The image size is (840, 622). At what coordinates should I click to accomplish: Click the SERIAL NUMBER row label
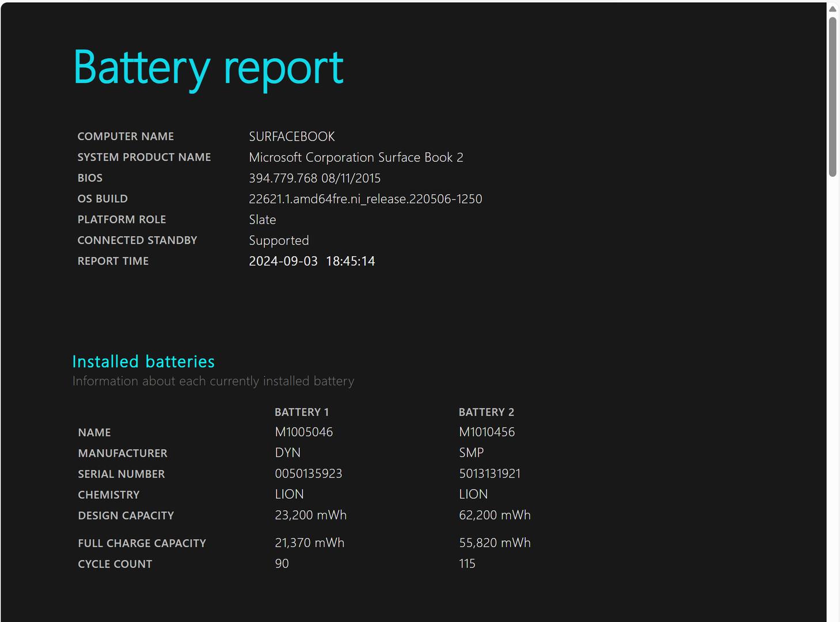121,474
